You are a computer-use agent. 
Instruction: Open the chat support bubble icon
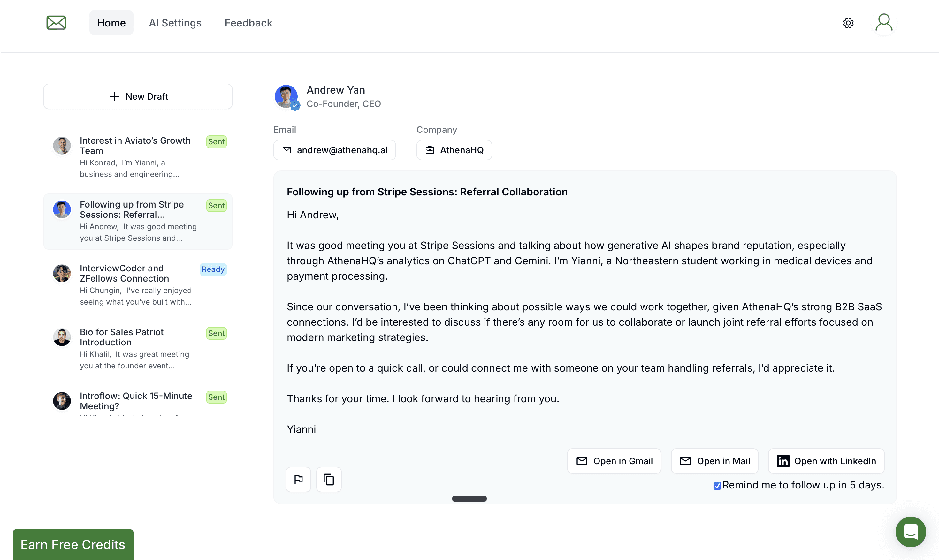(910, 532)
